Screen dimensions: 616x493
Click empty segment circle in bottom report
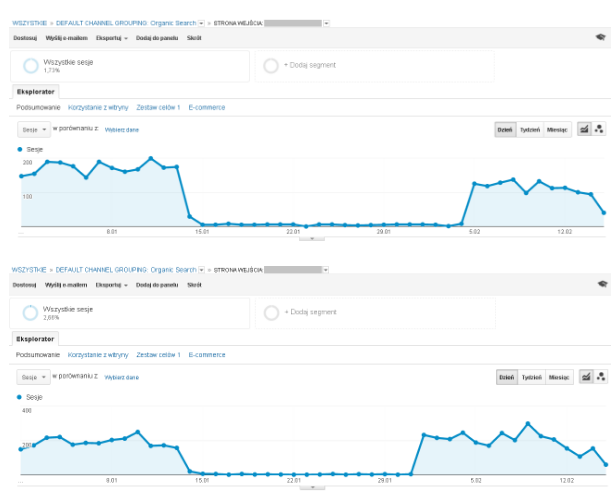pos(271,313)
